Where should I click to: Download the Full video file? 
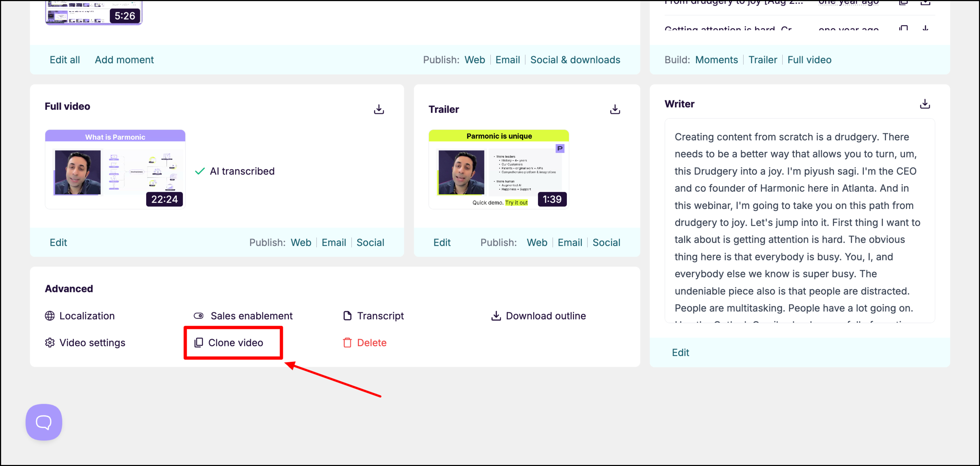pos(379,110)
